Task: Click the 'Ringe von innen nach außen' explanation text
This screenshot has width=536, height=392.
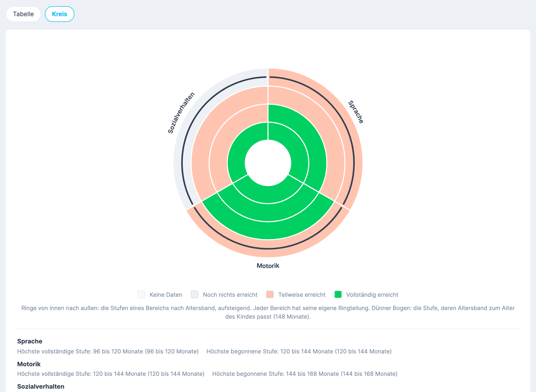Action: tap(268, 312)
